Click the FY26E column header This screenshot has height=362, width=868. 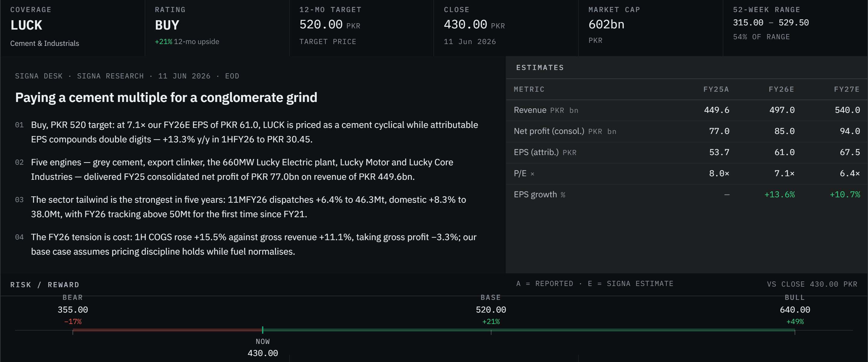[782, 89]
